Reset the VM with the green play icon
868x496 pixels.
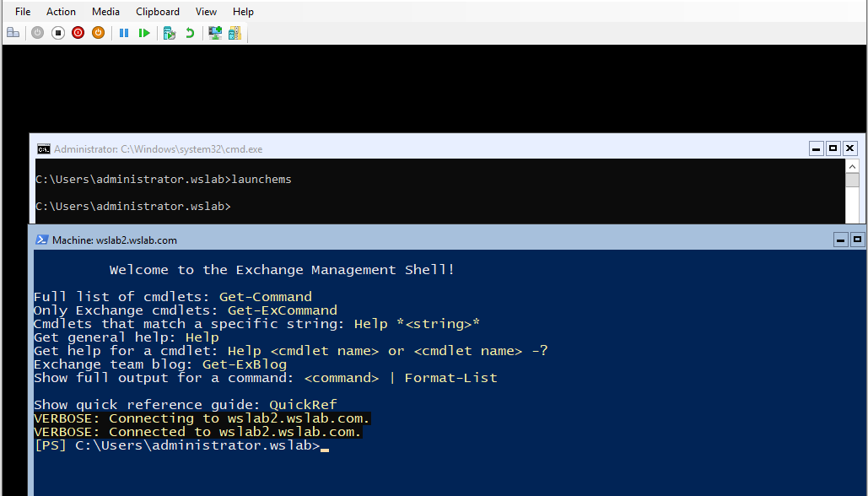tap(144, 33)
